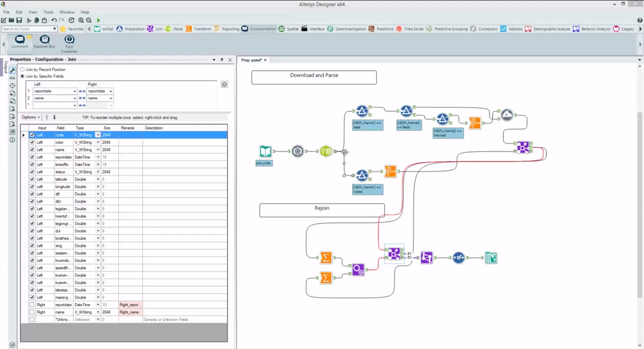Open the Options dropdown above the field list
The image size is (644, 349).
tap(30, 117)
